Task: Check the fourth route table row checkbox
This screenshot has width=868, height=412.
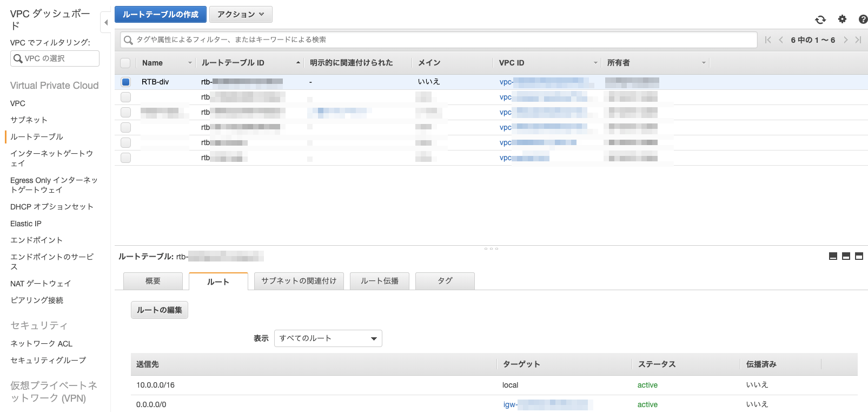Action: click(125, 127)
